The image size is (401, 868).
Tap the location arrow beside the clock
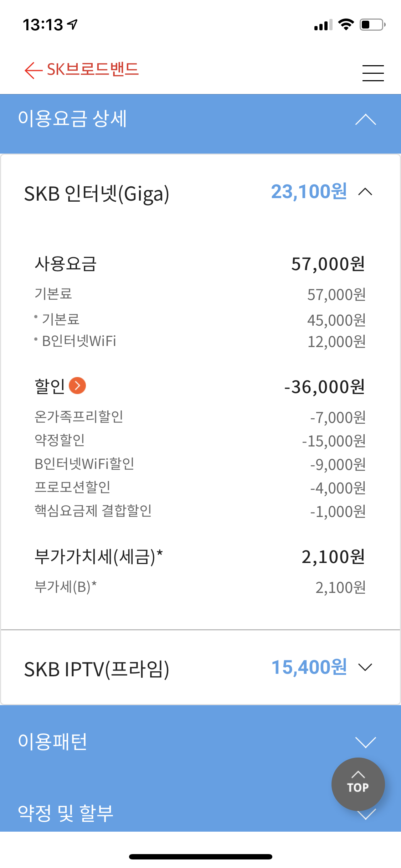(73, 25)
